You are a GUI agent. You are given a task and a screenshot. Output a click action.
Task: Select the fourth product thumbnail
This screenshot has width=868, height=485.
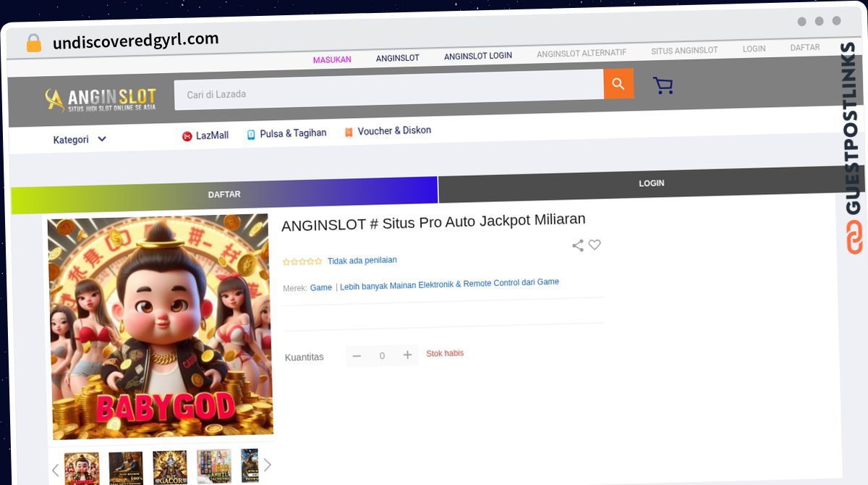pos(214,465)
